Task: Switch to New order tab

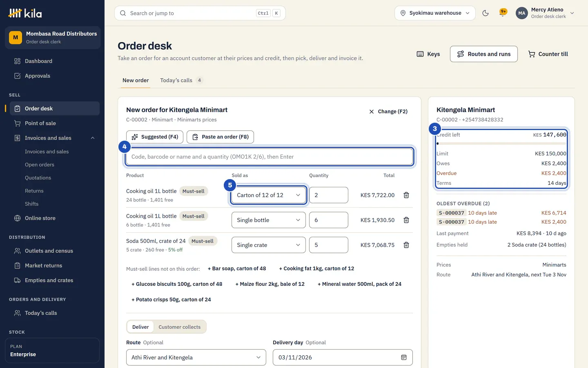Action: coord(136,80)
